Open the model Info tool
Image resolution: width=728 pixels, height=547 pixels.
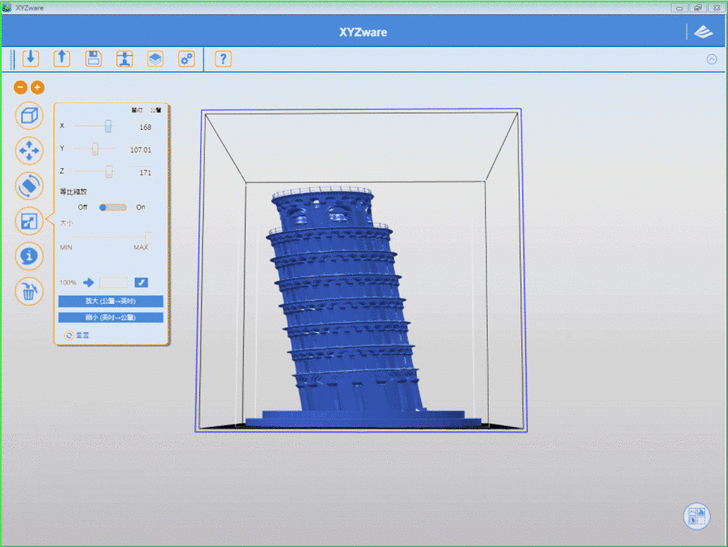tap(29, 256)
